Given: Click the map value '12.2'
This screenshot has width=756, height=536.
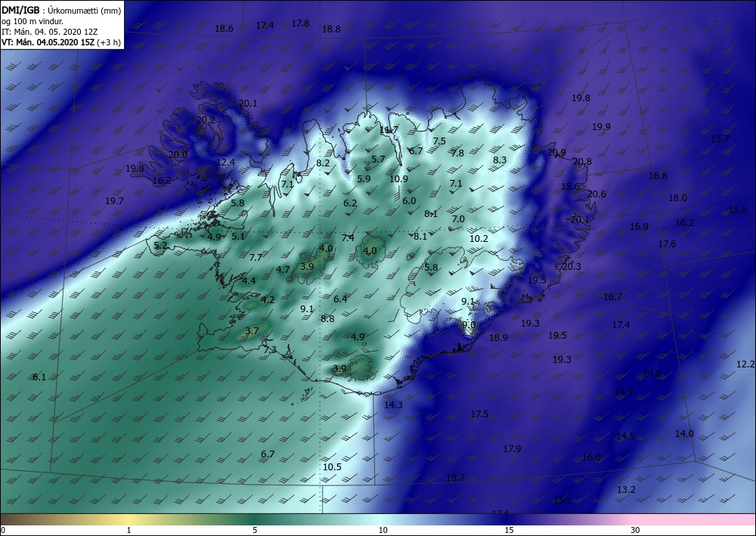Looking at the screenshot, I should (745, 364).
